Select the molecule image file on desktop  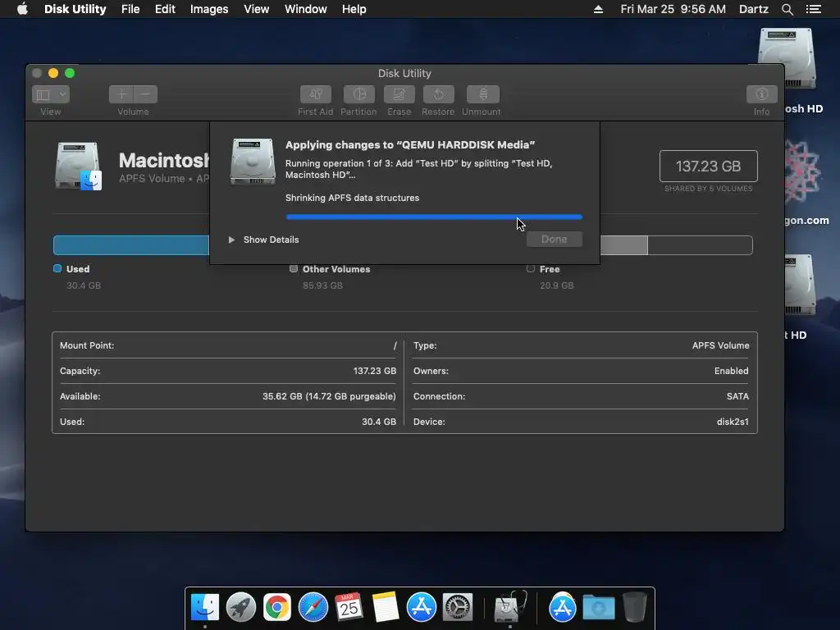[x=802, y=173]
